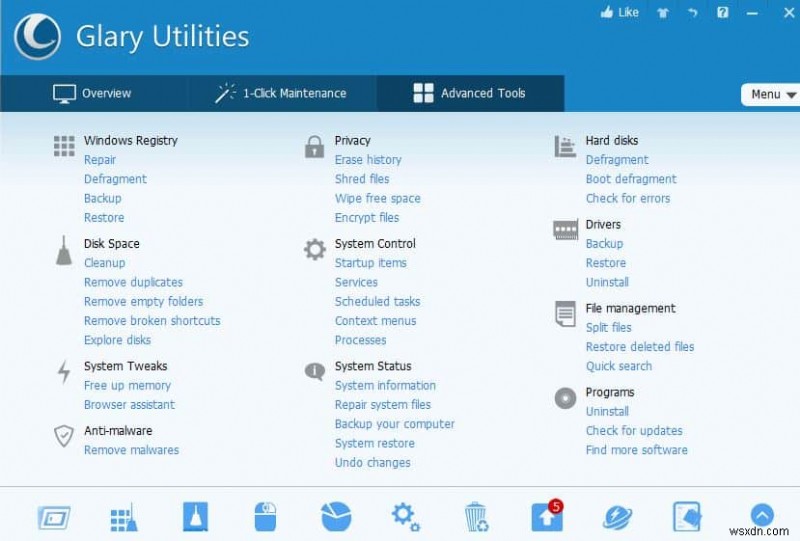Open the skin shirt icon in title bar
The height and width of the screenshot is (541, 800).
663,13
